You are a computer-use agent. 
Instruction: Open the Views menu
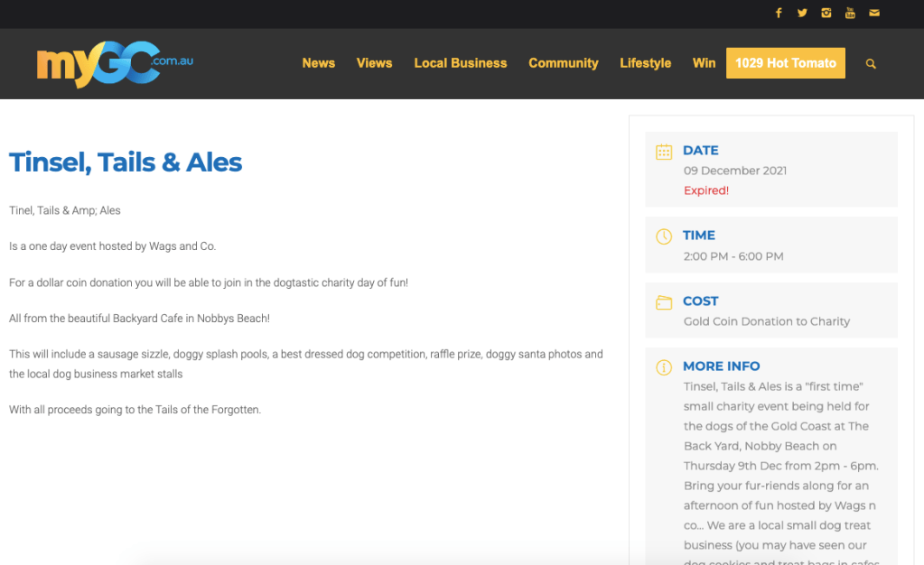pos(374,63)
